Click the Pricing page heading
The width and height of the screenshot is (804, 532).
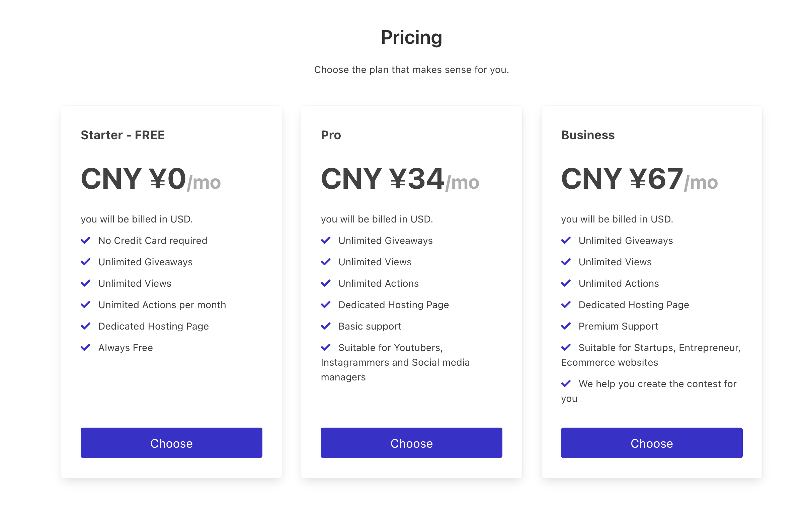[411, 37]
